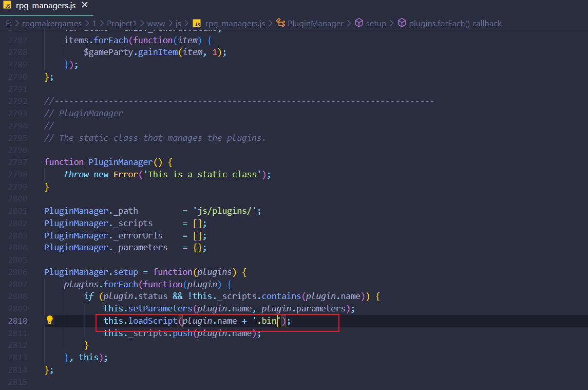The width and height of the screenshot is (588, 390).
Task: Select the setup breadcrumb item
Action: (377, 23)
